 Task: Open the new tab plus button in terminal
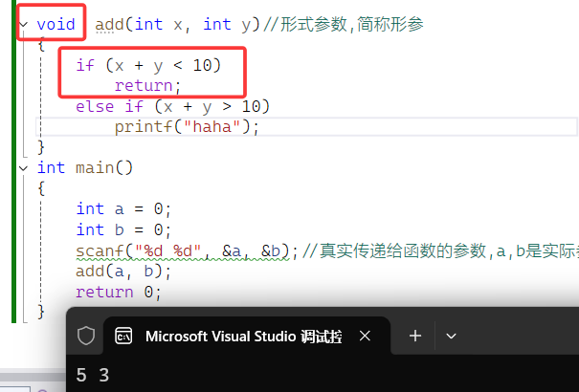(415, 336)
